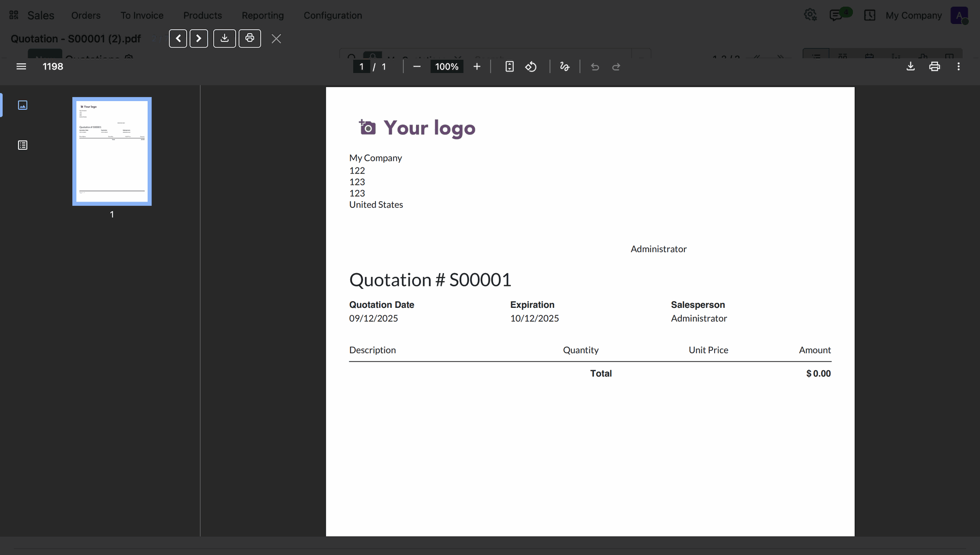
Task: Close the PDF preview overlay
Action: pyautogui.click(x=276, y=39)
